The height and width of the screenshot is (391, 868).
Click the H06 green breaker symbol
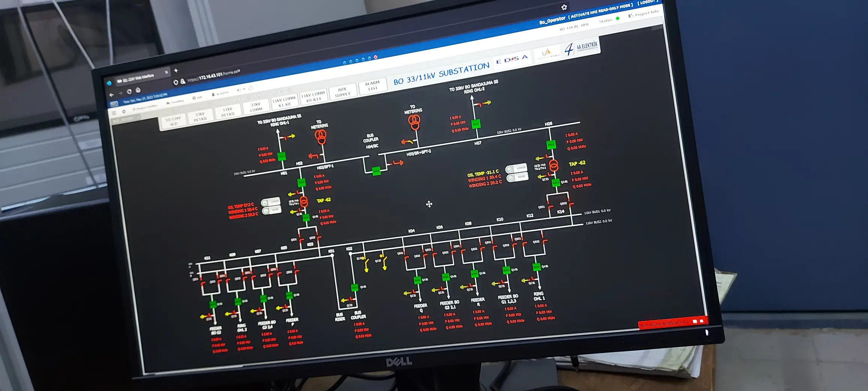pos(551,144)
